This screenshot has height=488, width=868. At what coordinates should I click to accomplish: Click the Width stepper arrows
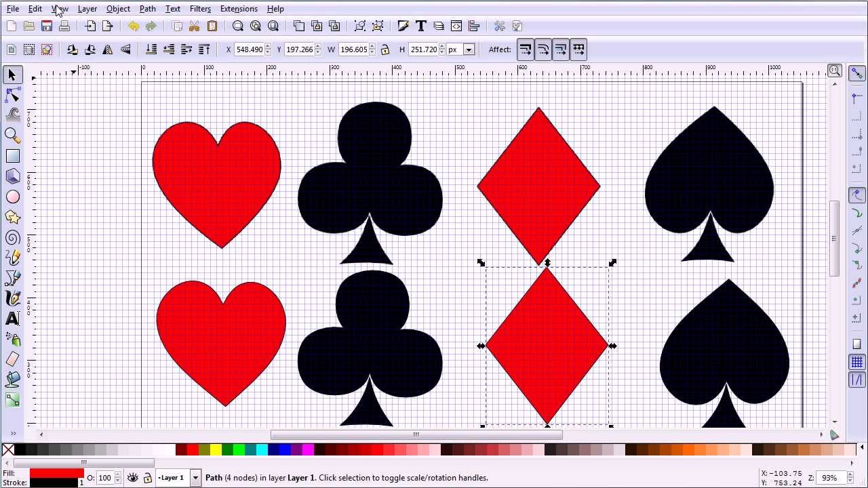coord(372,49)
